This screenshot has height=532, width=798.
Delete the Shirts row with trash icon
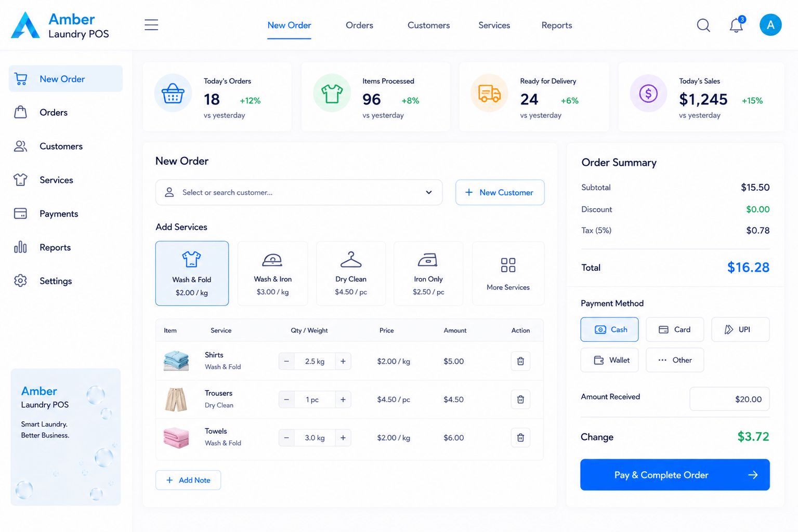(520, 361)
